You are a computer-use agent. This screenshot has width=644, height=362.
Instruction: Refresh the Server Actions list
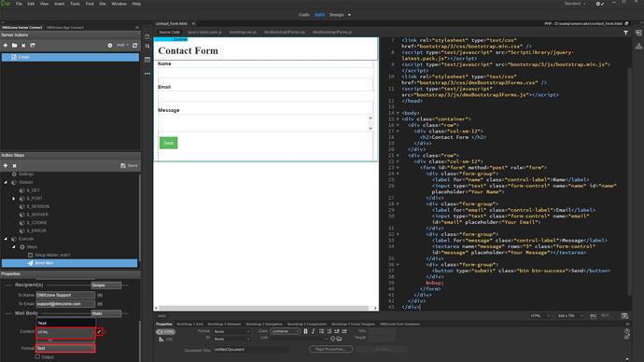click(x=134, y=45)
